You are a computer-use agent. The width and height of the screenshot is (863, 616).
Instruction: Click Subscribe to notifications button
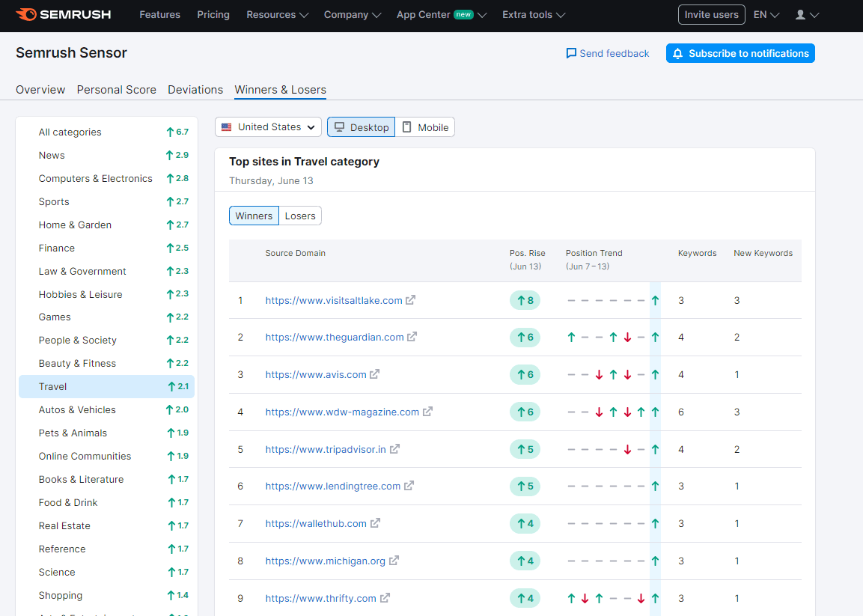740,53
